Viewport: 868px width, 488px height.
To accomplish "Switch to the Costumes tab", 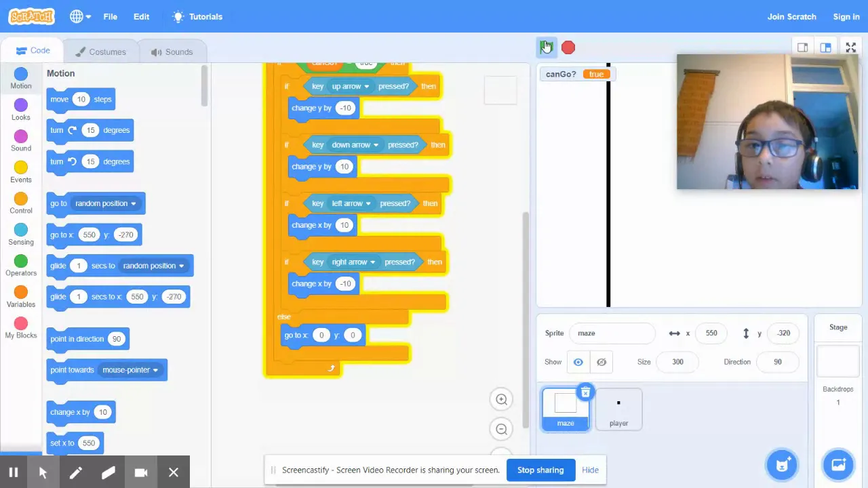I will pos(100,52).
